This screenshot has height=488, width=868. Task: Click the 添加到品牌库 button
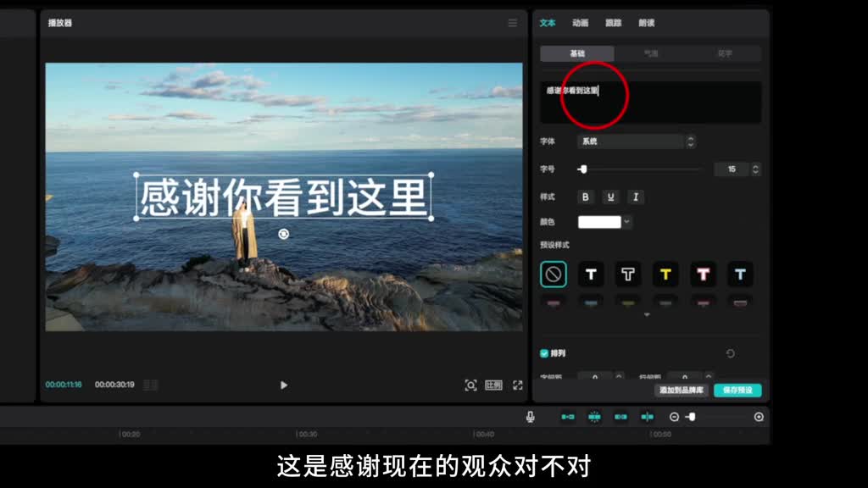pos(682,391)
